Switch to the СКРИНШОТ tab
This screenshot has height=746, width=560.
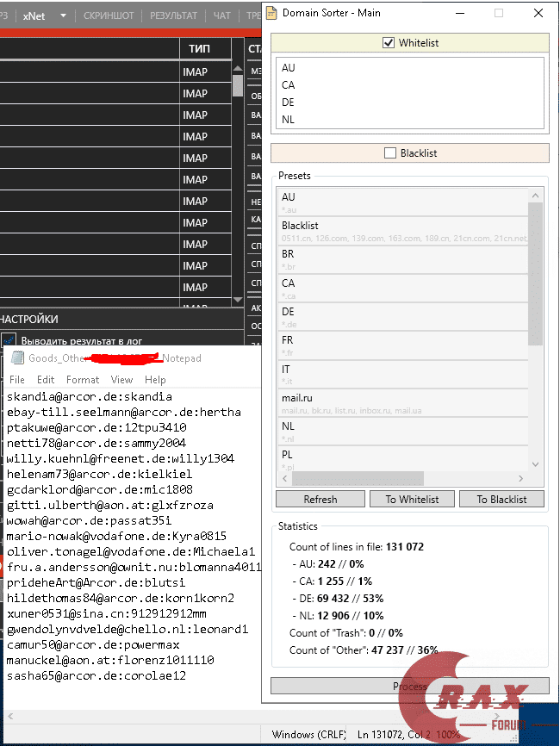[109, 16]
